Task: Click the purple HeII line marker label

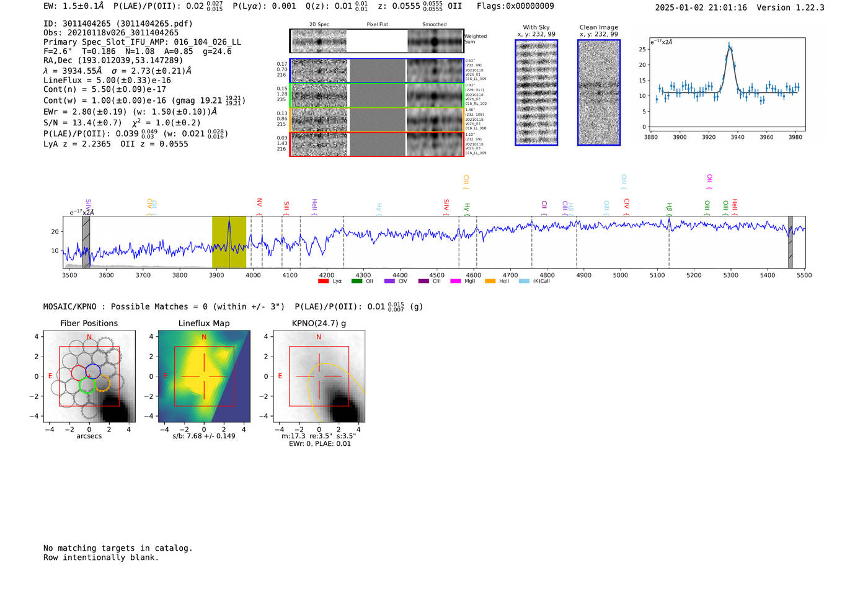Action: pyautogui.click(x=314, y=206)
